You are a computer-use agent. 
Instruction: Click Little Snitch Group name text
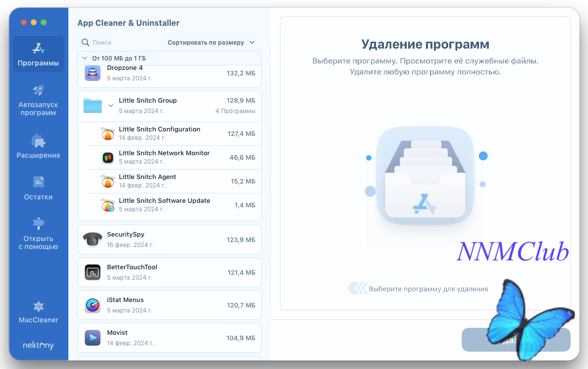148,100
